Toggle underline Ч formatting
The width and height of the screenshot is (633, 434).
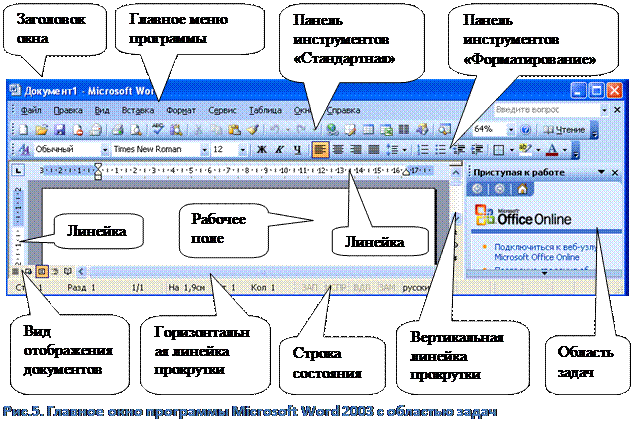[298, 150]
